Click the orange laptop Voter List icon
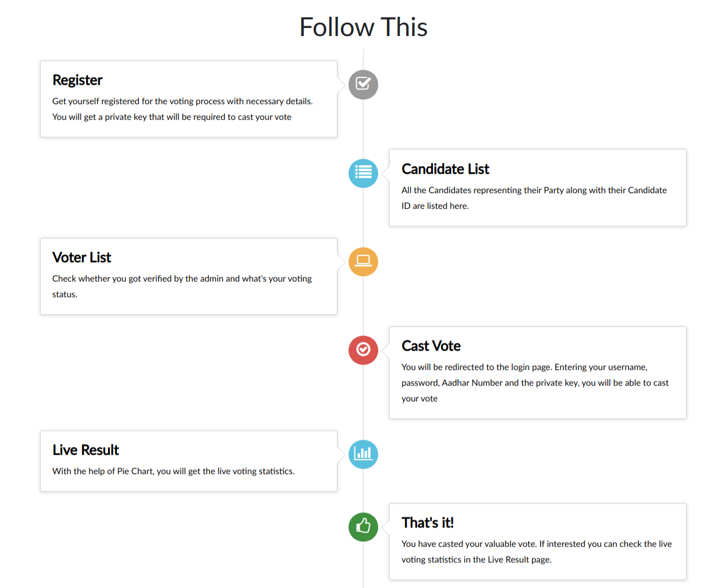The image size is (725, 588). [363, 262]
